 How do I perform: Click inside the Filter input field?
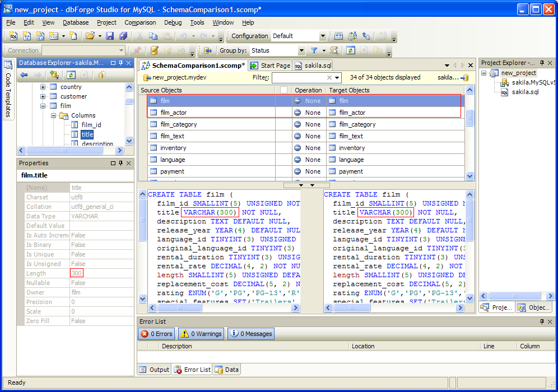point(299,77)
